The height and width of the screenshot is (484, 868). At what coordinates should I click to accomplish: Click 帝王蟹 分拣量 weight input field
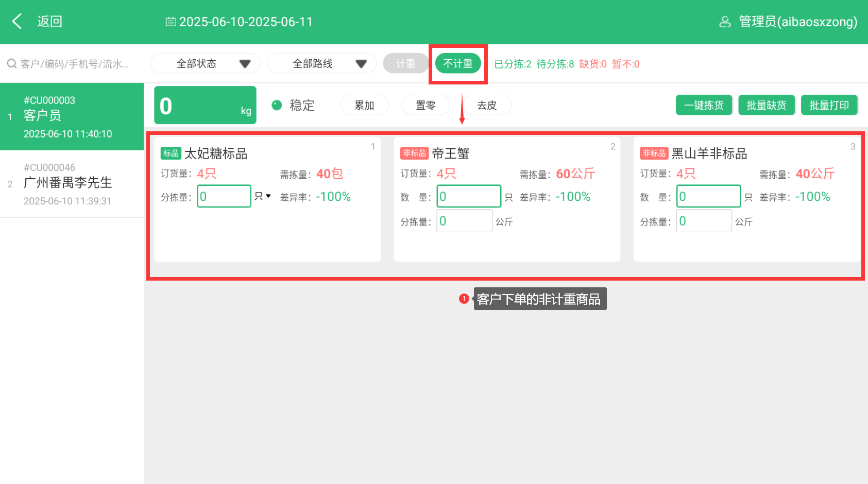click(464, 221)
